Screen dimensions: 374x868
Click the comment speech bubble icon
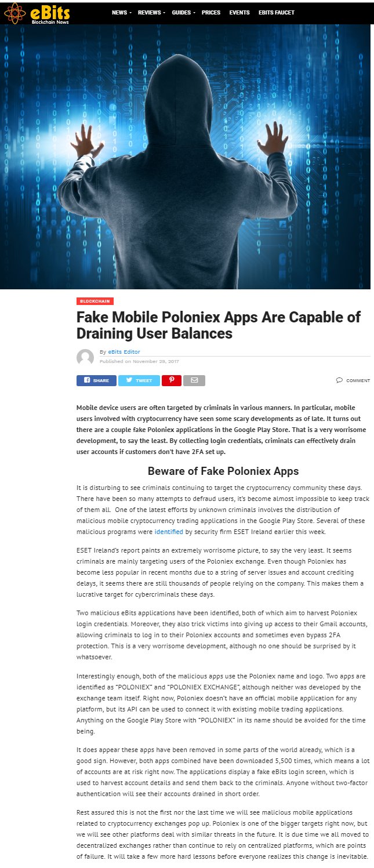[339, 380]
